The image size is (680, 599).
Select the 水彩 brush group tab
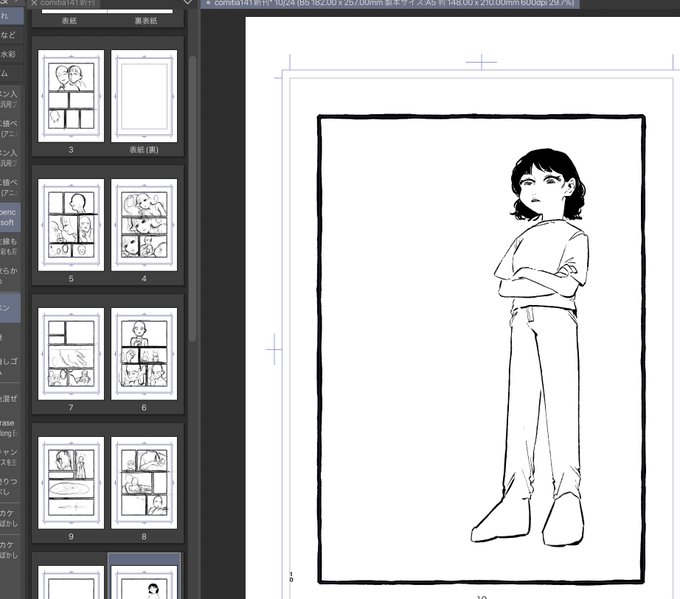10,54
